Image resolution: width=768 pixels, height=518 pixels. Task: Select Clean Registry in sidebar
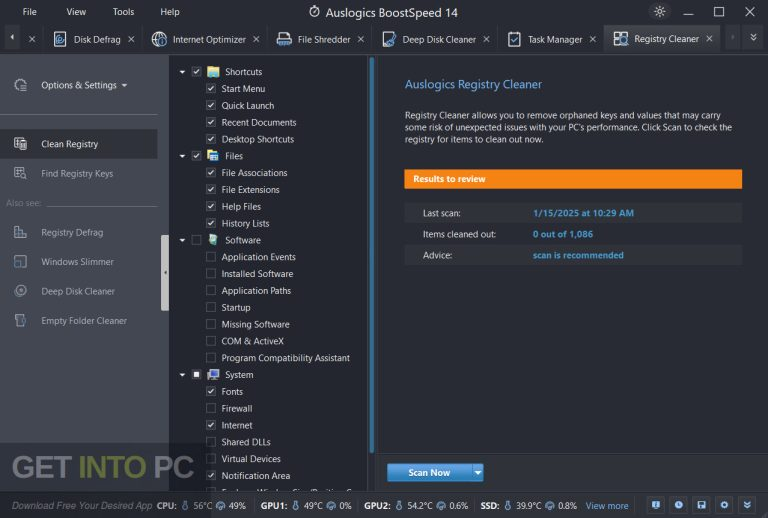pos(79,144)
